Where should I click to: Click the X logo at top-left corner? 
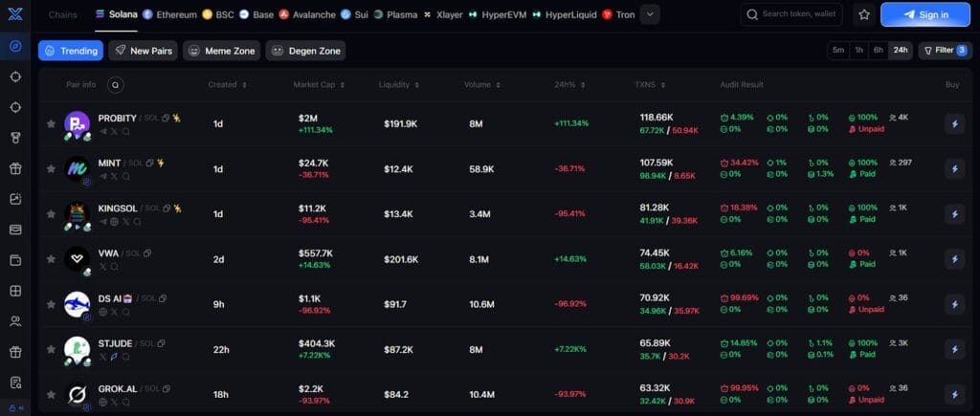pos(14,14)
